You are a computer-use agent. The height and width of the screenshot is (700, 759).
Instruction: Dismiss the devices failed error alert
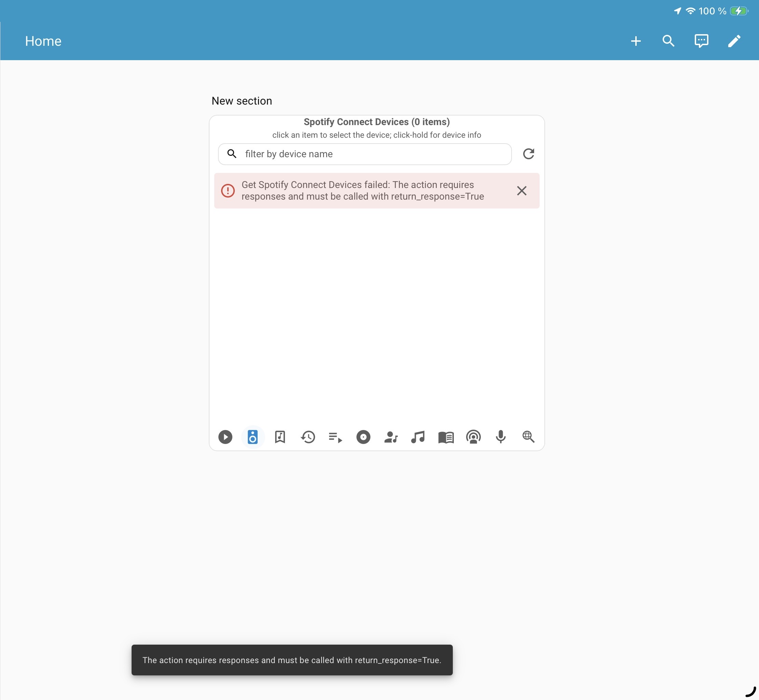(521, 190)
